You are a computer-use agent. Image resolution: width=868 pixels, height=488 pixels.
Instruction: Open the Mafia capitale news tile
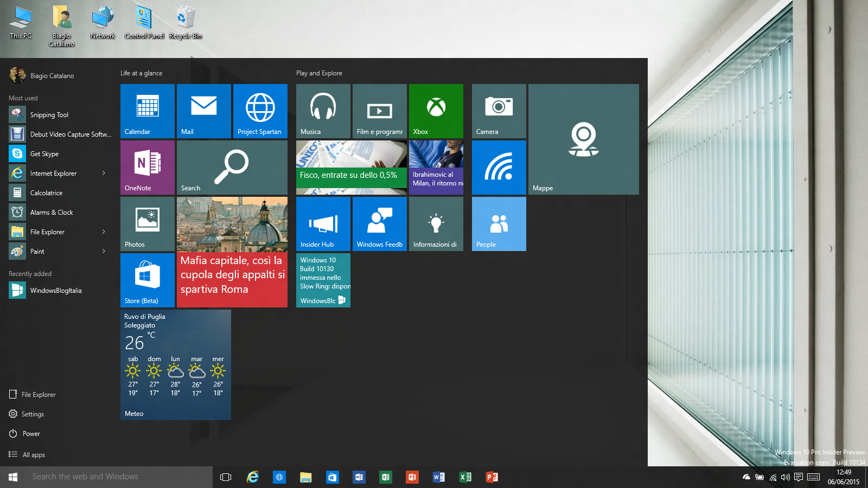(232, 252)
